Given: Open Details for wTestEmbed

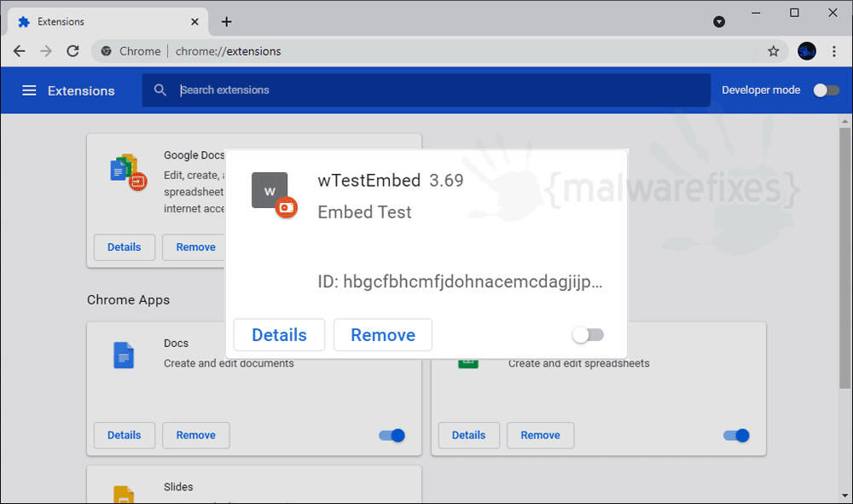Looking at the screenshot, I should (279, 335).
